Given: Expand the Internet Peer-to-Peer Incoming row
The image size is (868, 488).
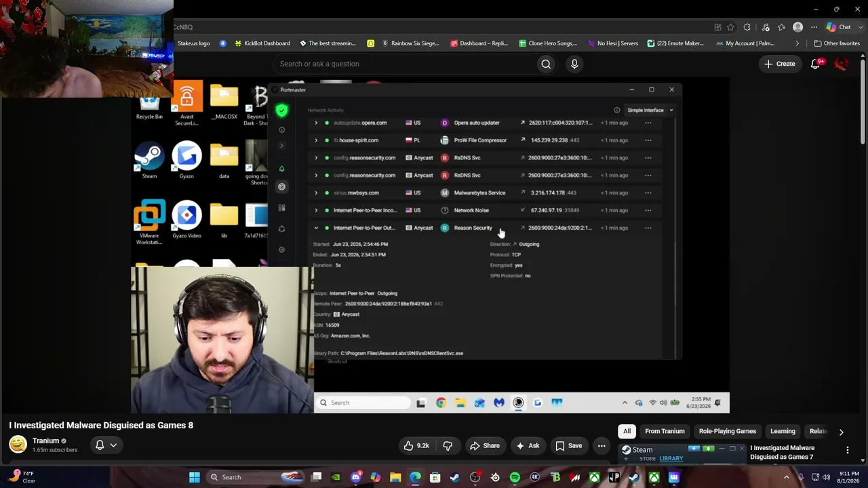Looking at the screenshot, I should coord(316,210).
